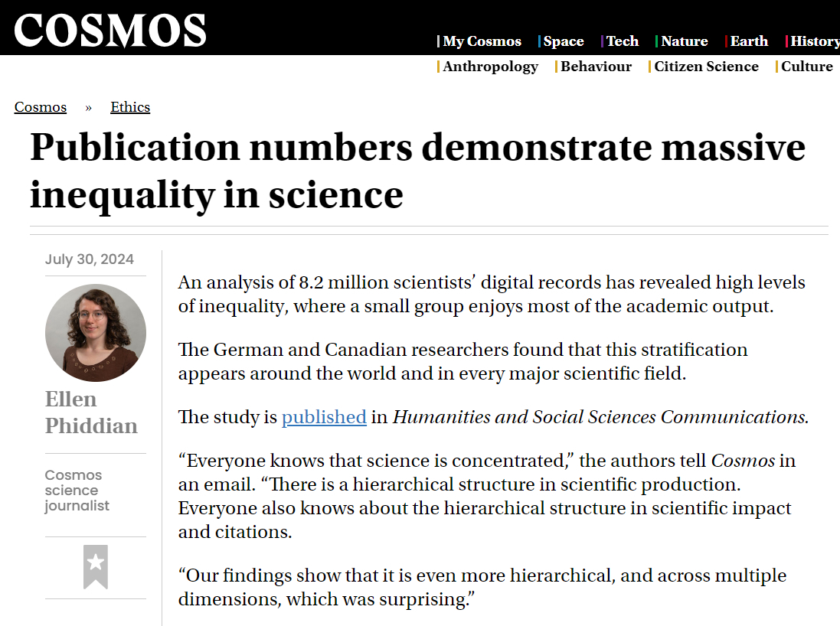Open the History section
This screenshot has width=840, height=626.
click(x=814, y=41)
